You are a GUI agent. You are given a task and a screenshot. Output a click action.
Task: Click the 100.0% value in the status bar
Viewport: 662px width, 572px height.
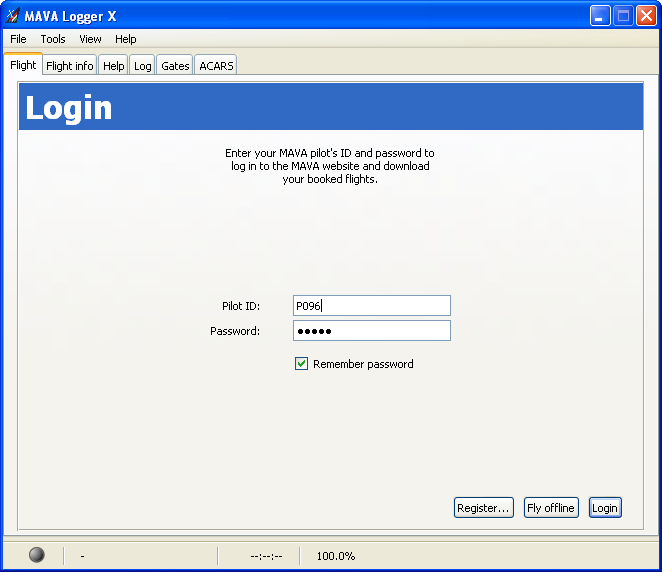[336, 556]
